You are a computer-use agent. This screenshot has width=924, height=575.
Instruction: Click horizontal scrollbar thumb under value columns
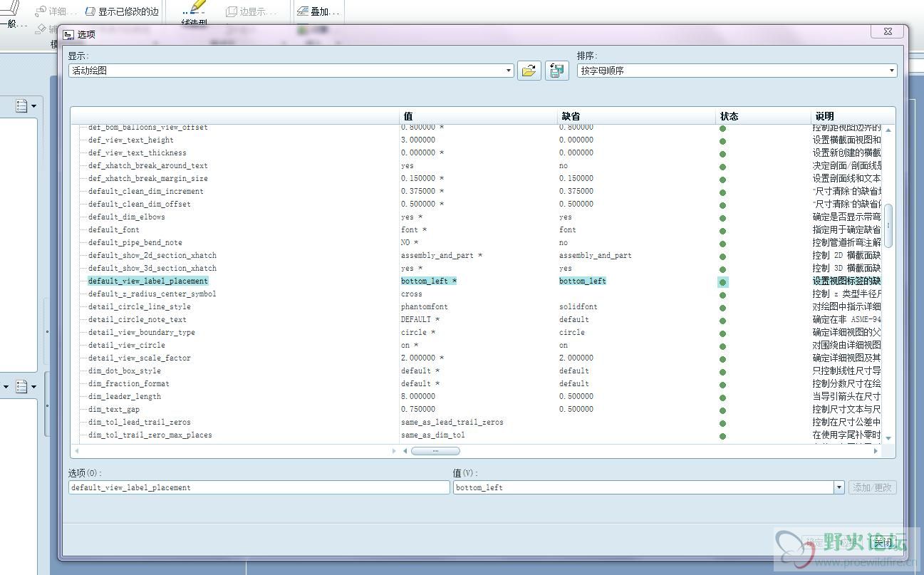tap(435, 451)
